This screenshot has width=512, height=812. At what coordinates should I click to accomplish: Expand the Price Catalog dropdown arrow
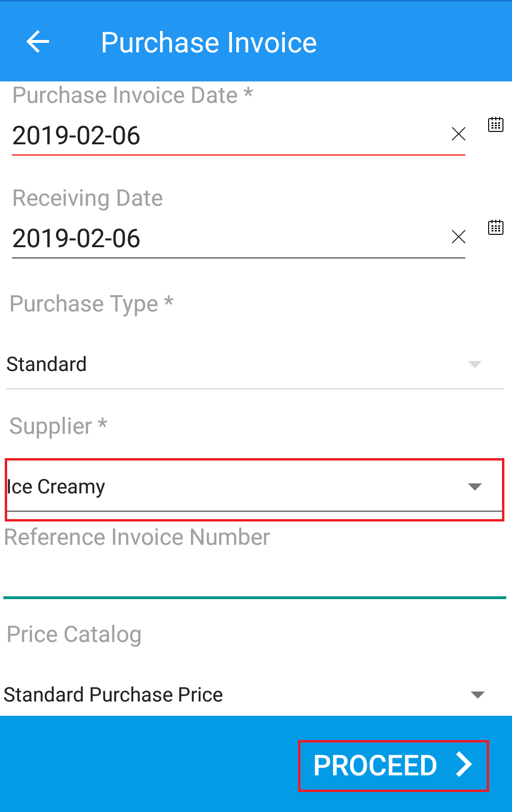477,695
